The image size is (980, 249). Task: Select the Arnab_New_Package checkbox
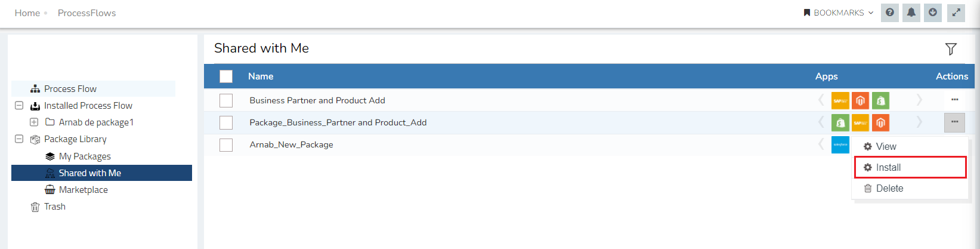click(226, 145)
